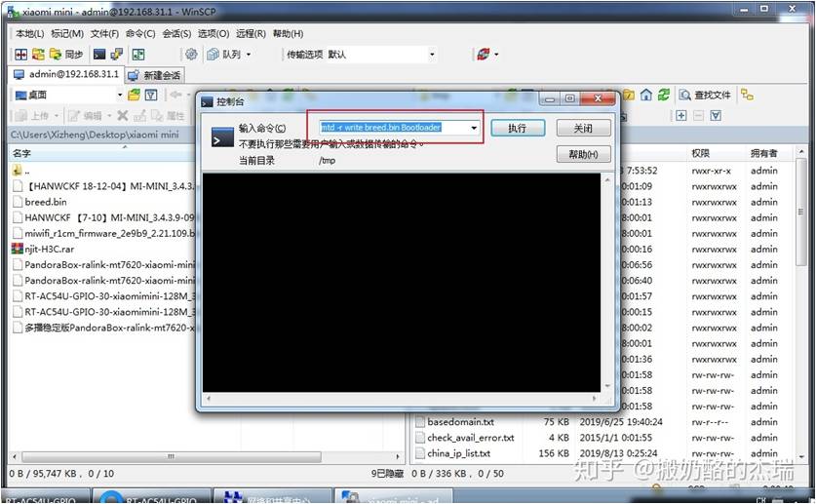Open the 帮助(H) menu
Viewport: 816px width, 504px height.
click(x=288, y=34)
